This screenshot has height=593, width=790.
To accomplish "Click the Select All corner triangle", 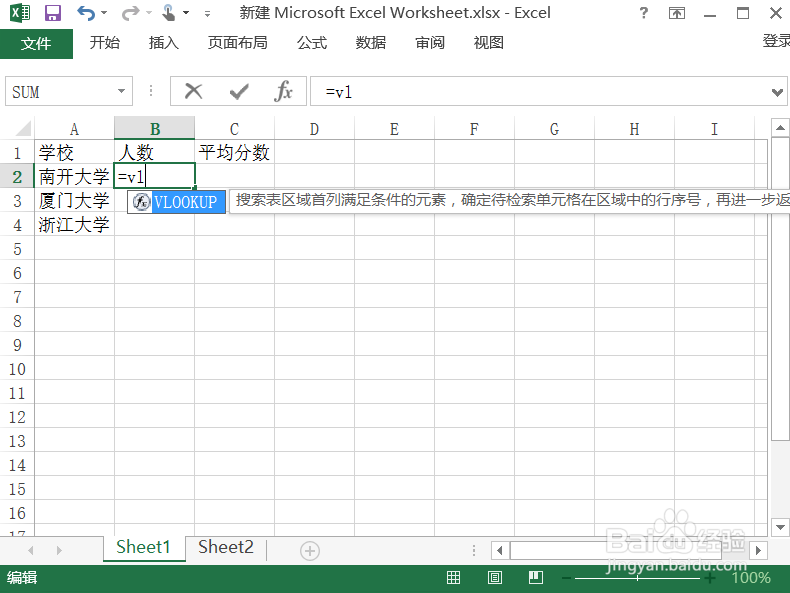I will pyautogui.click(x=22, y=128).
